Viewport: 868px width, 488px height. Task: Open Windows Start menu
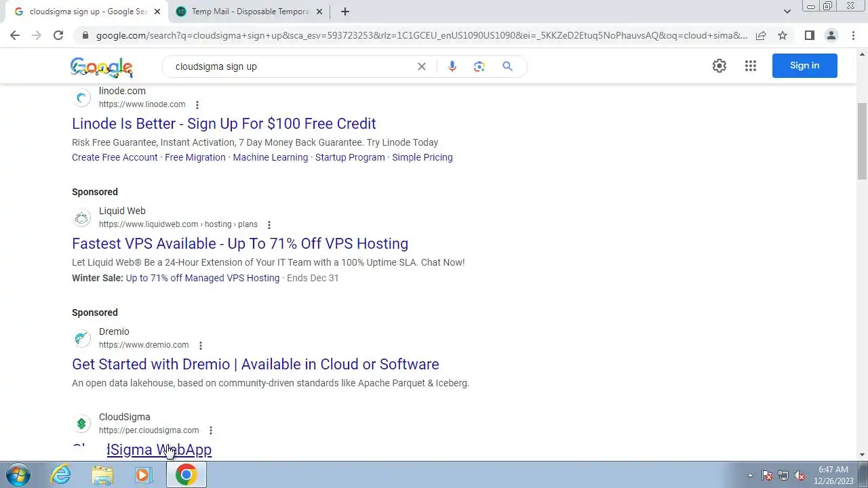(18, 475)
